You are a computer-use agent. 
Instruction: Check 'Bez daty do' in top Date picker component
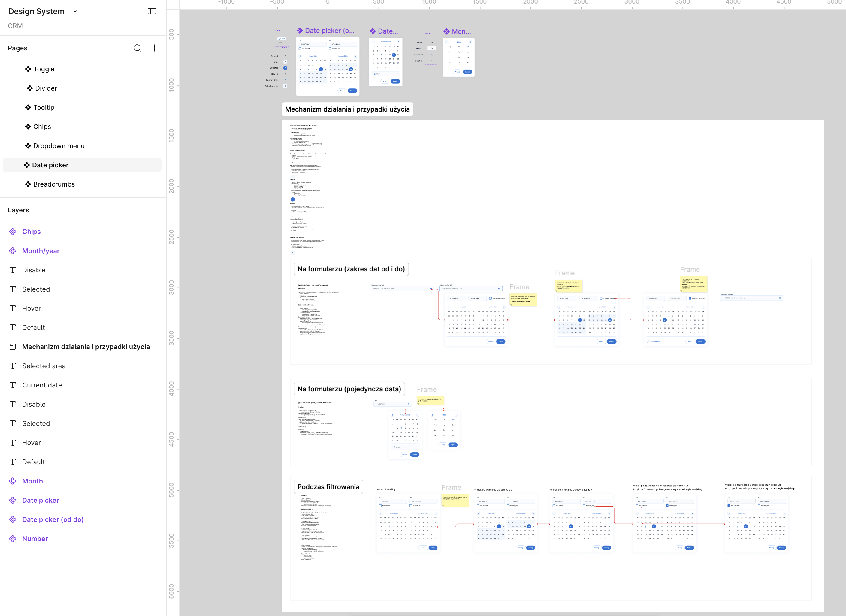click(x=330, y=49)
